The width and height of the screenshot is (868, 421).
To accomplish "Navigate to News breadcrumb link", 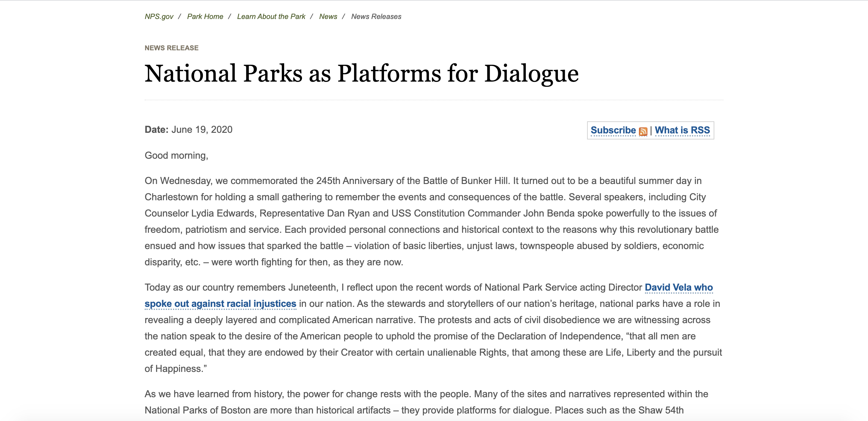I will tap(328, 17).
